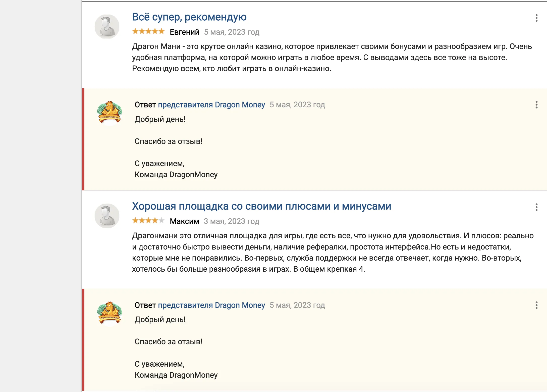547x392 pixels.
Task: Click the four-star rating of Максим
Action: [148, 221]
